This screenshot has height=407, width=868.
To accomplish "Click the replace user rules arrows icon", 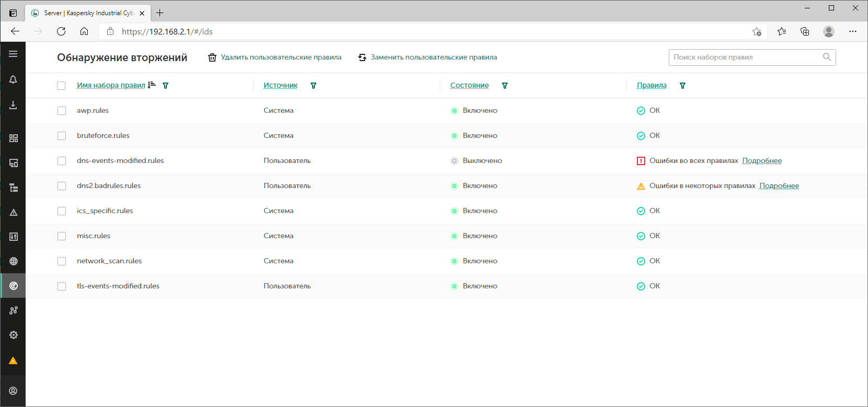I will tap(362, 57).
